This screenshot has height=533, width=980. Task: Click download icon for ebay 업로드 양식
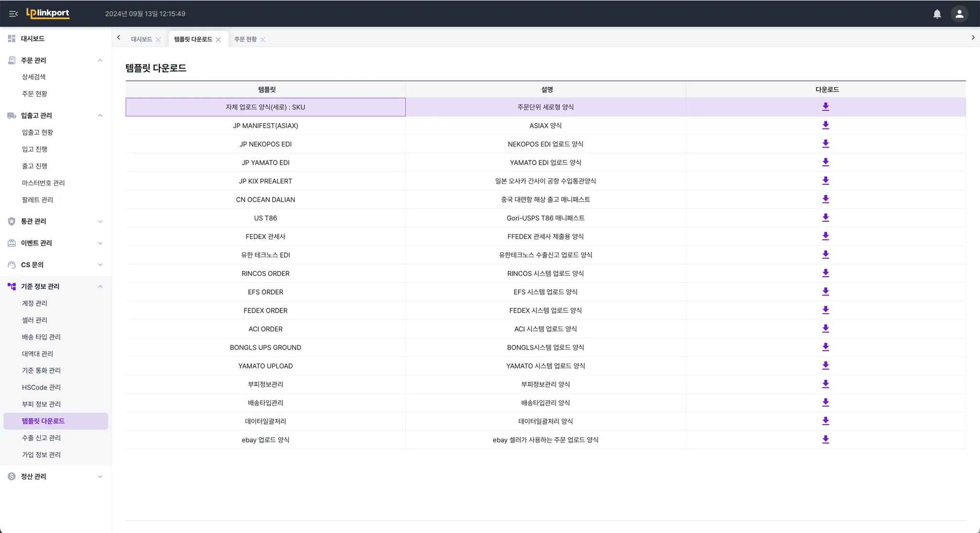click(825, 440)
